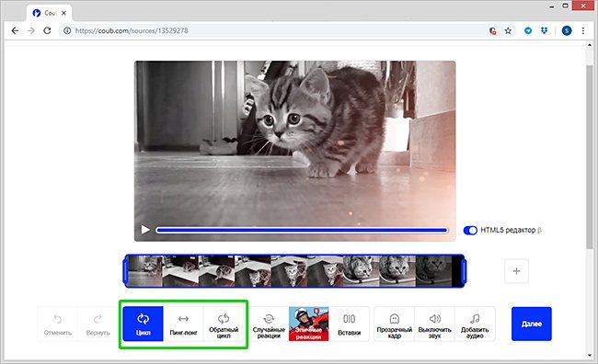The width and height of the screenshot is (598, 364).
Task: Select Обратный цикл reverse loop
Action: pos(224,324)
